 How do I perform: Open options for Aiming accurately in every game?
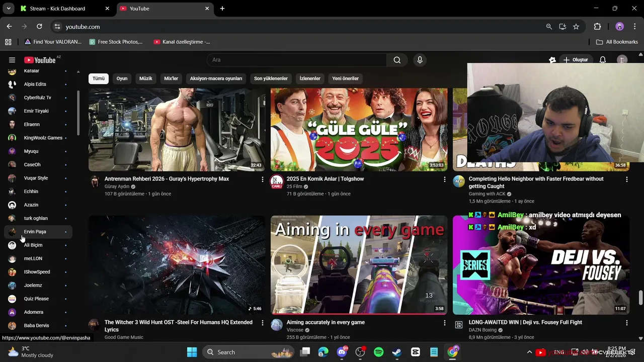click(444, 323)
